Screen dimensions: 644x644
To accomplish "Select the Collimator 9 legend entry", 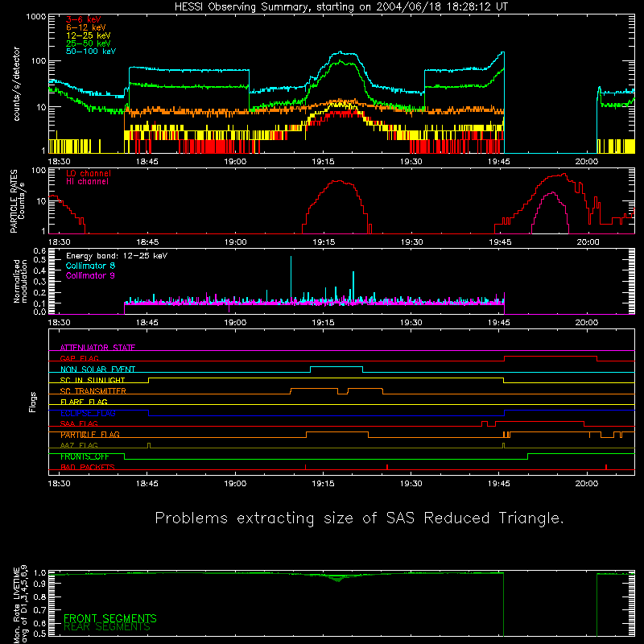I will pyautogui.click(x=90, y=275).
